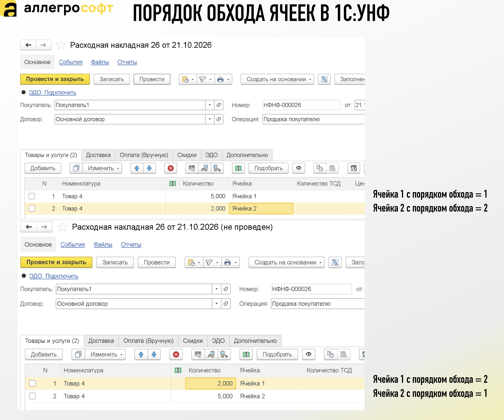Click Excel export icon in top table toolbar
The width and height of the screenshot is (504, 420).
[354, 168]
